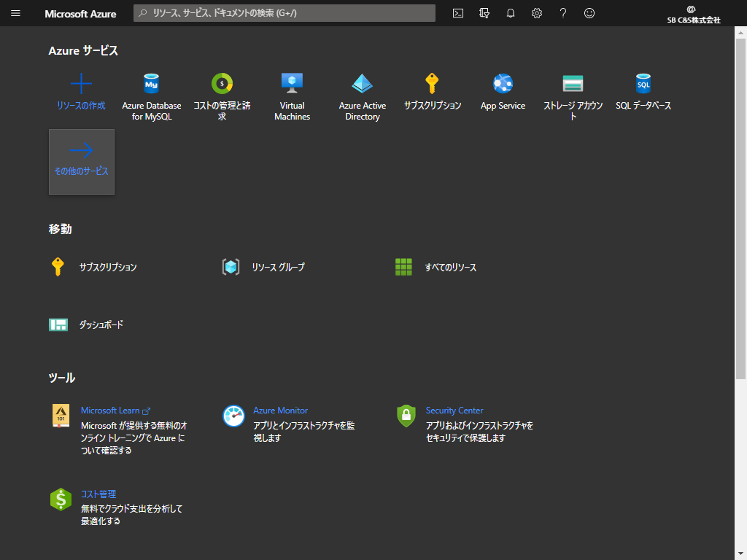Image resolution: width=747 pixels, height=560 pixels.
Task: Click Security Center description text
Action: tap(479, 432)
